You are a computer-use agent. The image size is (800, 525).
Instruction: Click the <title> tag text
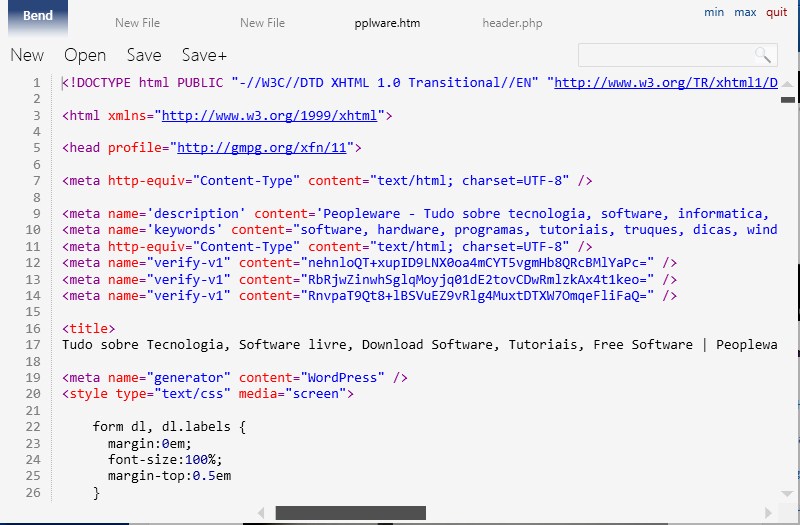pyautogui.click(x=89, y=329)
